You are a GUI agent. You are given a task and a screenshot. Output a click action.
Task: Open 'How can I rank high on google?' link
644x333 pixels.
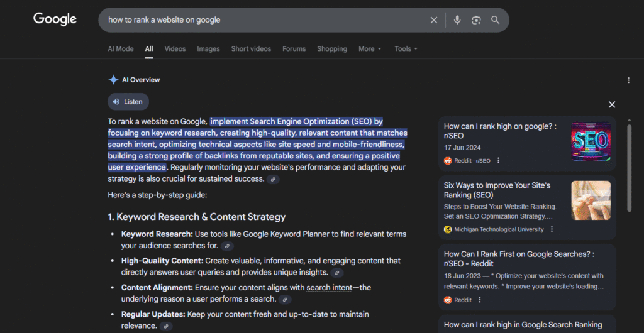tap(500, 131)
